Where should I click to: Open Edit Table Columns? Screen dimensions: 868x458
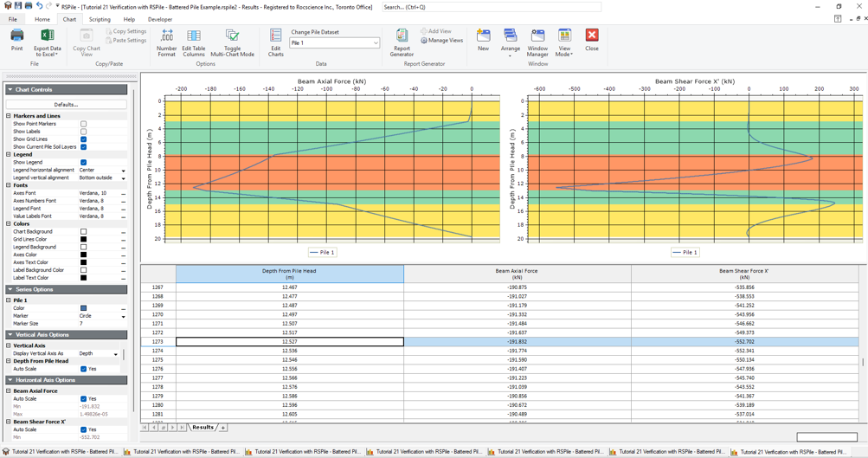[194, 42]
